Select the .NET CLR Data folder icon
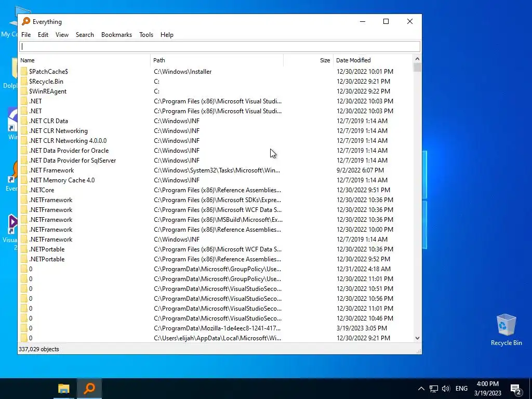This screenshot has height=399, width=532. (24, 121)
